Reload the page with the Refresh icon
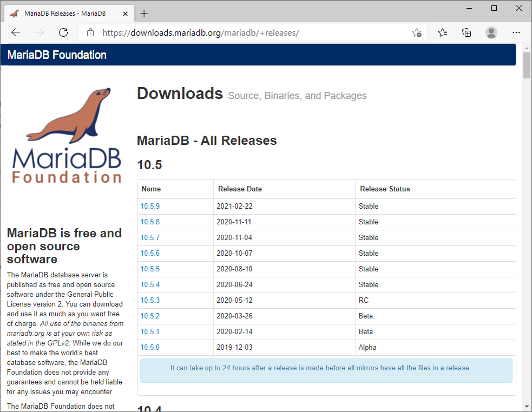The image size is (532, 412). click(63, 32)
